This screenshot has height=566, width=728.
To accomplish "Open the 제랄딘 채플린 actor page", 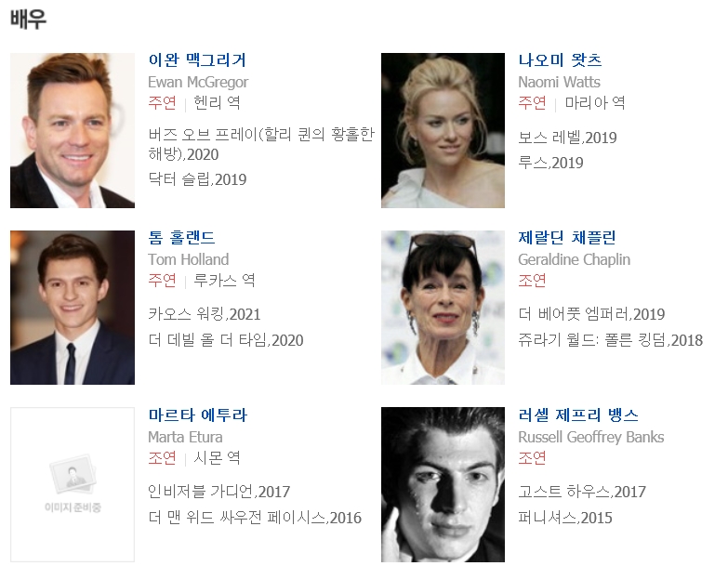I will 567,238.
